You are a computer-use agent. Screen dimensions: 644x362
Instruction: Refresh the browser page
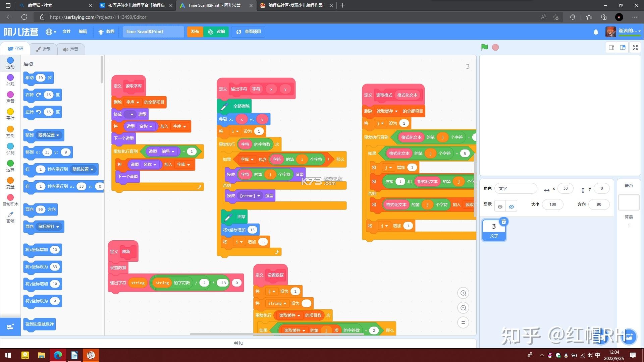(x=24, y=17)
